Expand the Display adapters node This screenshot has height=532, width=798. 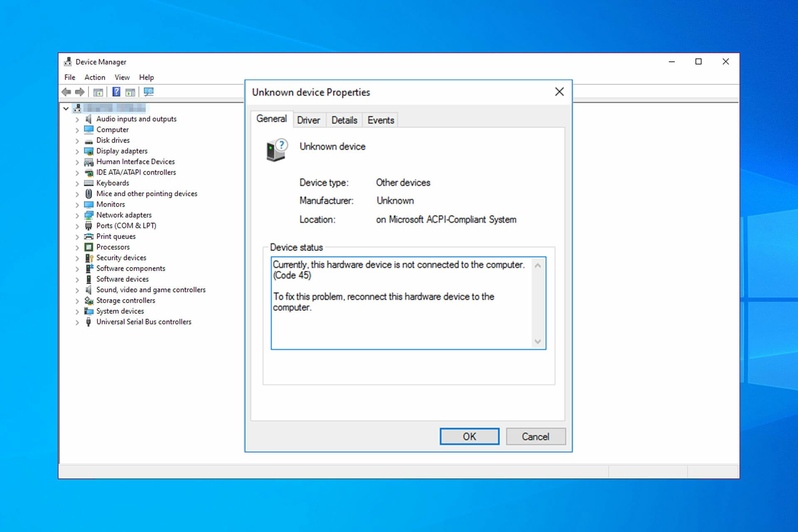pos(77,151)
